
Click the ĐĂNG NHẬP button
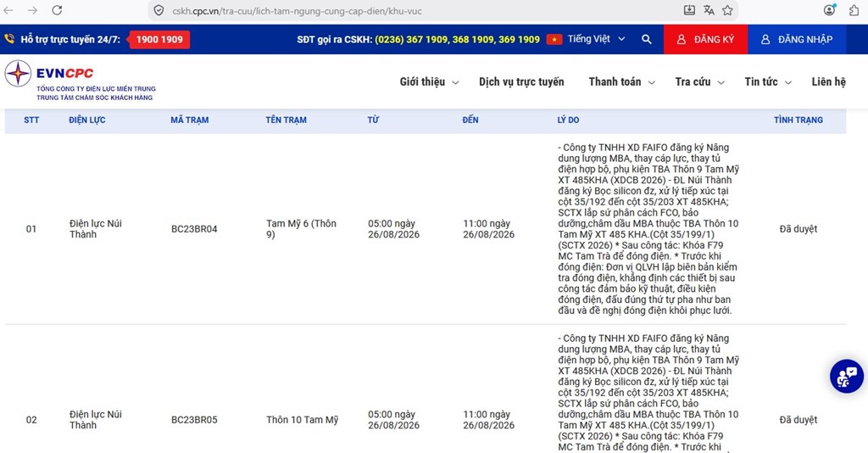click(x=797, y=39)
